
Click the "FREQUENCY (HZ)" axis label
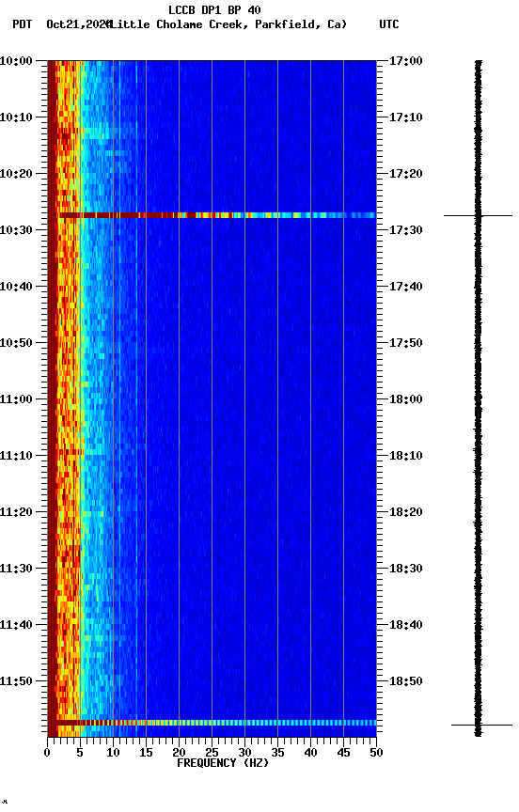pos(223,763)
